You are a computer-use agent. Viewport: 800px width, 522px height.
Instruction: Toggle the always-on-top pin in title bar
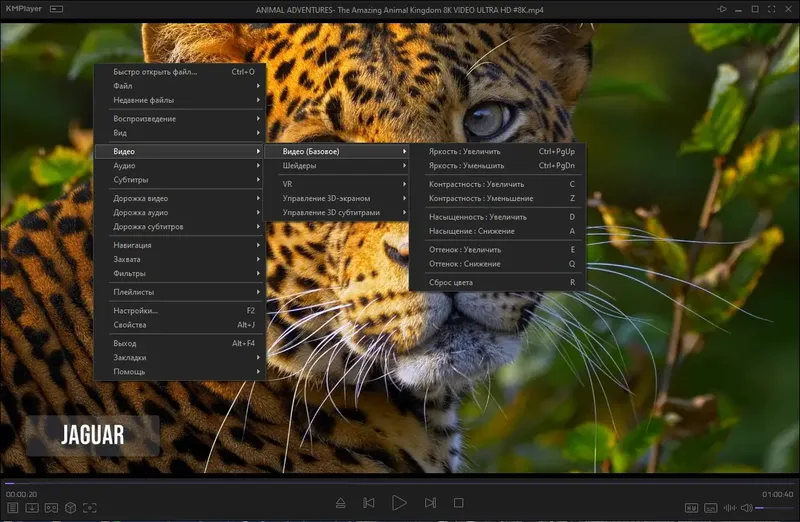click(x=723, y=9)
